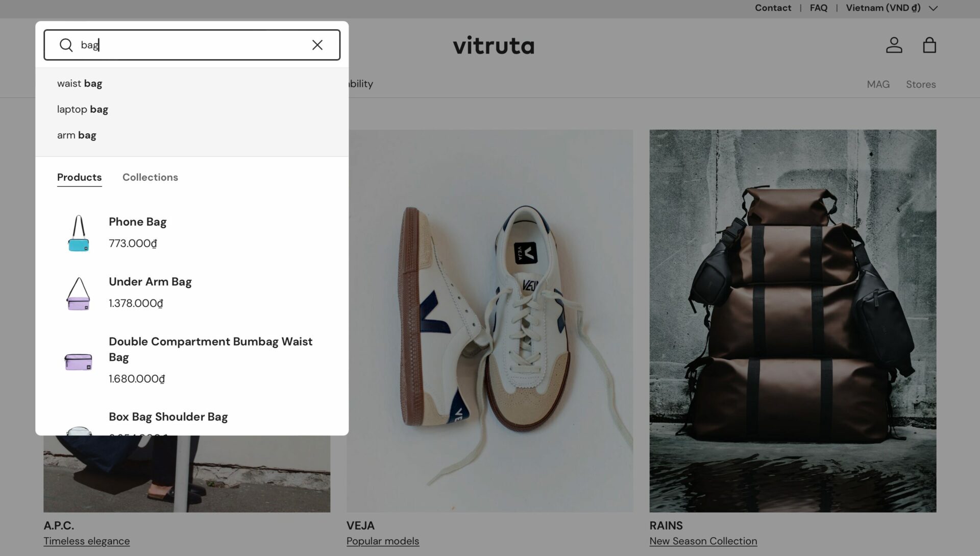Screen dimensions: 980x556
Task: Open the VEJA sneaker image
Action: [490, 321]
